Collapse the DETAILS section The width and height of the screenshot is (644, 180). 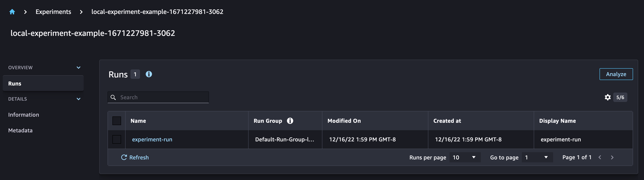(x=79, y=99)
